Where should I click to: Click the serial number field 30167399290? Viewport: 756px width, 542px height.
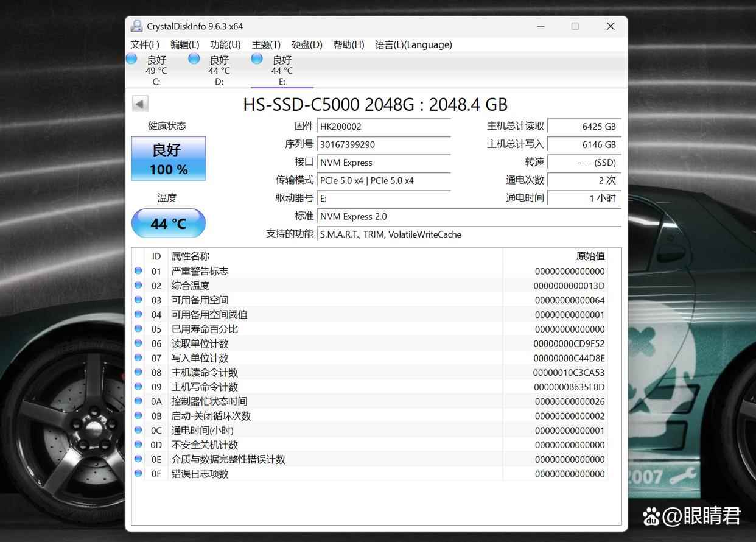(383, 144)
